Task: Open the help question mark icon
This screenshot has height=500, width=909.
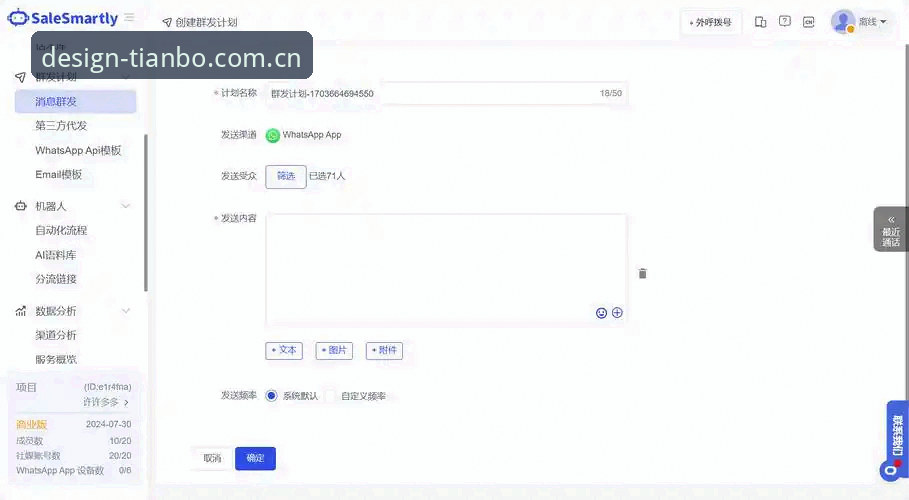Action: pos(784,21)
